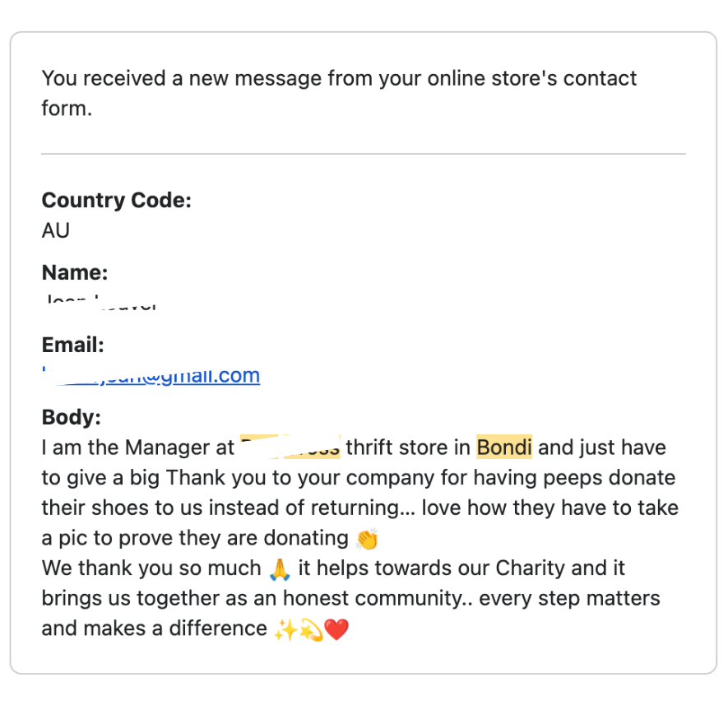Click the redacted highlighted store name
The width and height of the screenshot is (728, 728).
click(x=290, y=447)
